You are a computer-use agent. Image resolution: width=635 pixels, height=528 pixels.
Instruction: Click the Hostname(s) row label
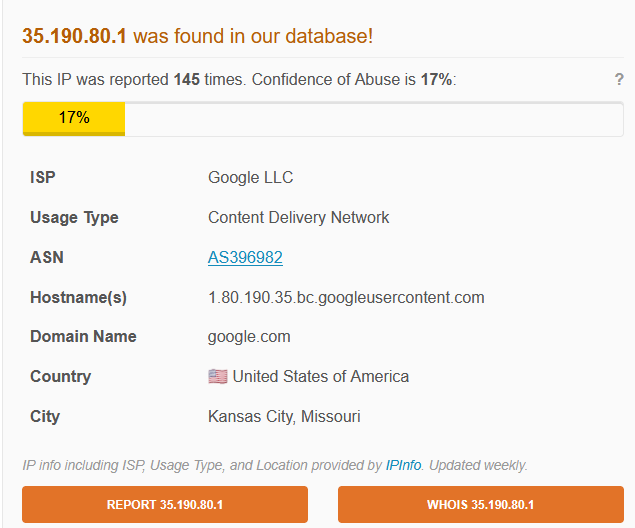pos(78,298)
